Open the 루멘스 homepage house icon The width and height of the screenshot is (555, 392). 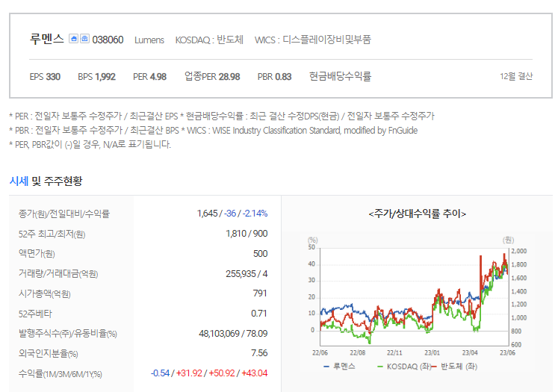click(x=73, y=39)
